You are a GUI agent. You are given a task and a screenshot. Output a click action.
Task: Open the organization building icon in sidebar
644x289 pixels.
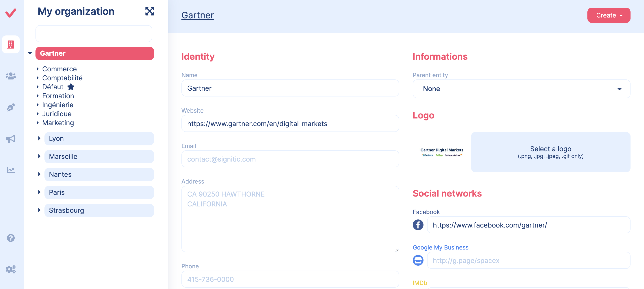point(11,44)
